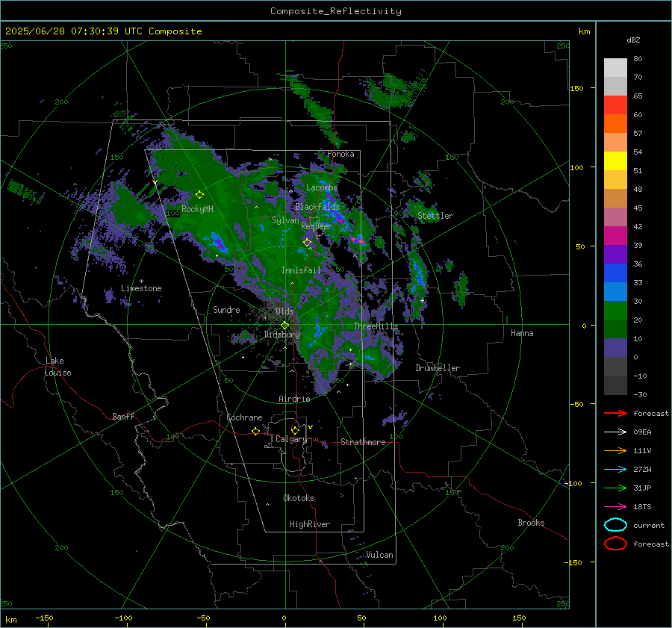Click the Stettler city label

pyautogui.click(x=435, y=216)
